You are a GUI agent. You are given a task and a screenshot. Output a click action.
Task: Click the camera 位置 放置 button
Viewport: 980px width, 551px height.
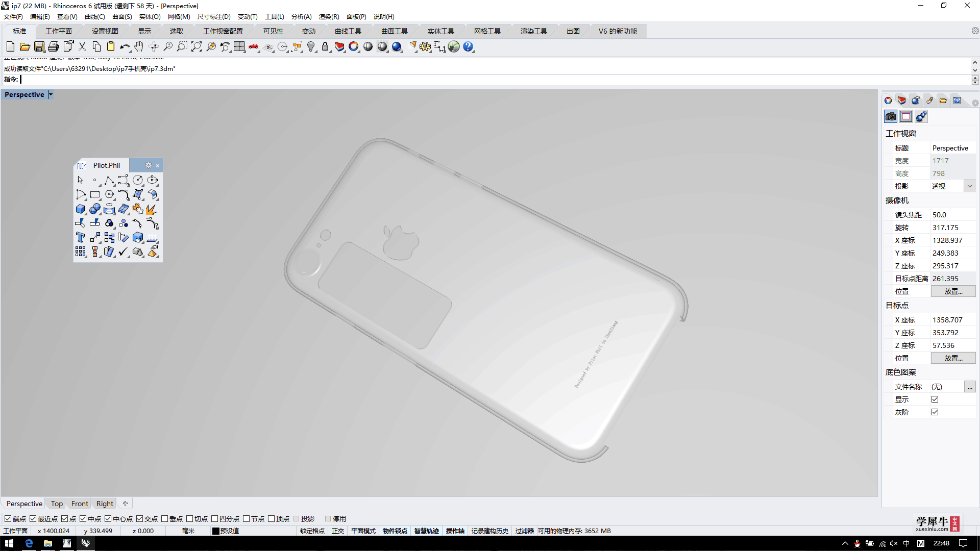[953, 291]
